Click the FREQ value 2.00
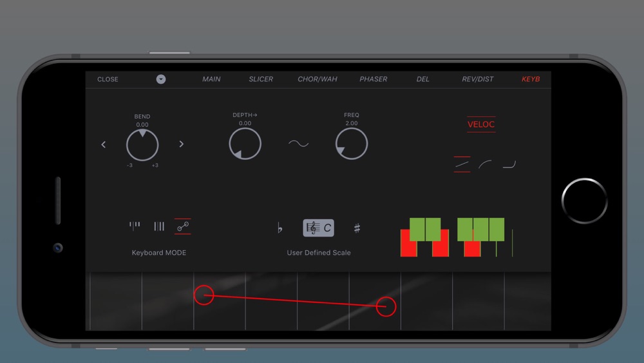Image resolution: width=644 pixels, height=363 pixels. [x=352, y=123]
